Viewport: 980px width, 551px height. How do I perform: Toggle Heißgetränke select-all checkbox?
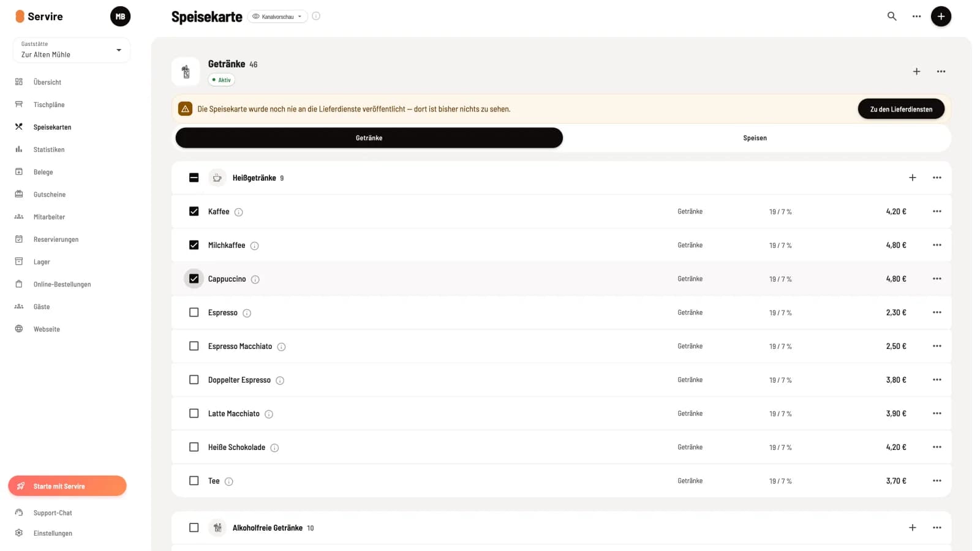pyautogui.click(x=194, y=178)
